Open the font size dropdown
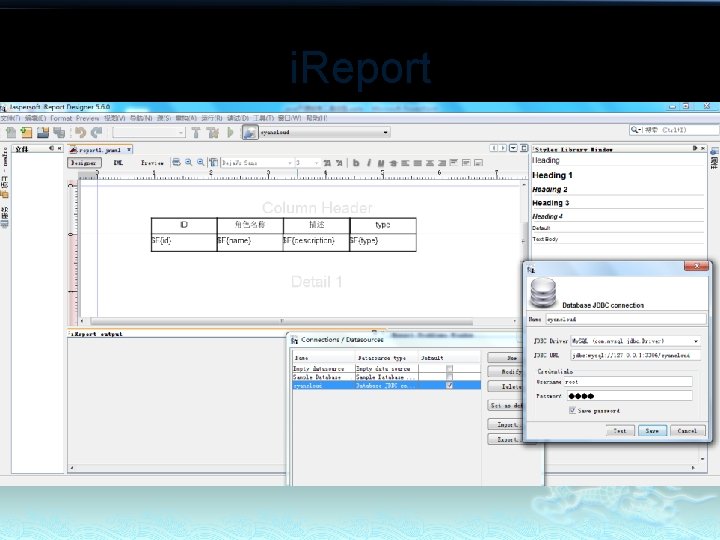 316,163
